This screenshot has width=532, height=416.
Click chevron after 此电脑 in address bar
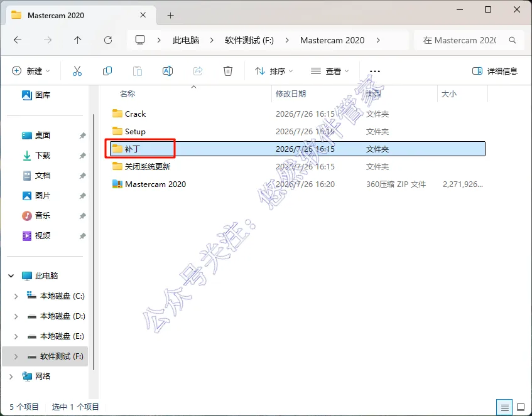[212, 40]
